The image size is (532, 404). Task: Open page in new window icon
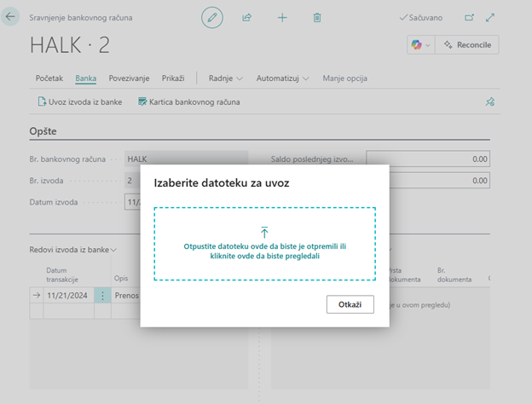pyautogui.click(x=469, y=17)
